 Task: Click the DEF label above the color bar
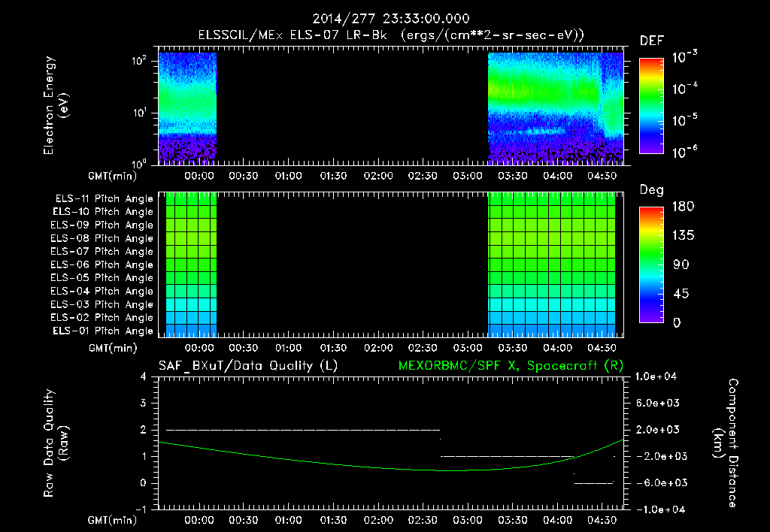(x=652, y=41)
